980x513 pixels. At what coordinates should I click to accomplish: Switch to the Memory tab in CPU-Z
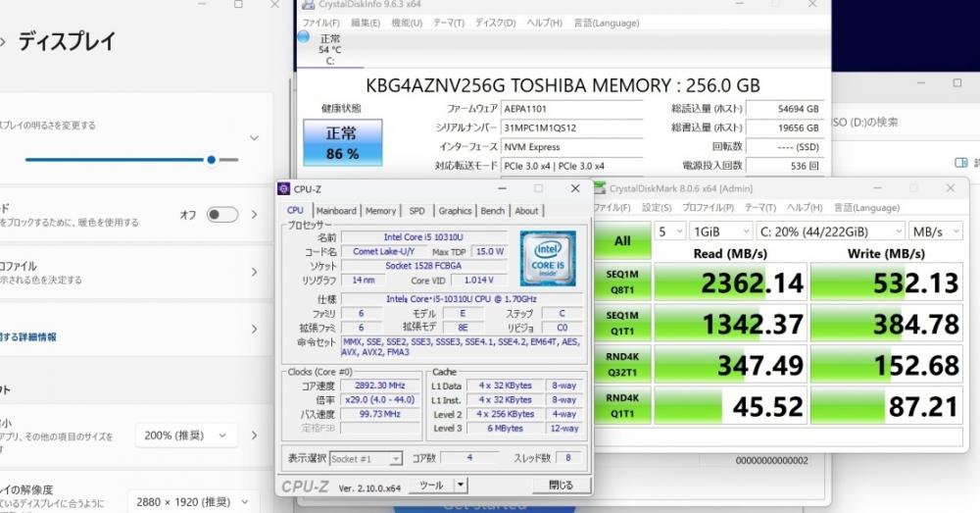coord(380,211)
